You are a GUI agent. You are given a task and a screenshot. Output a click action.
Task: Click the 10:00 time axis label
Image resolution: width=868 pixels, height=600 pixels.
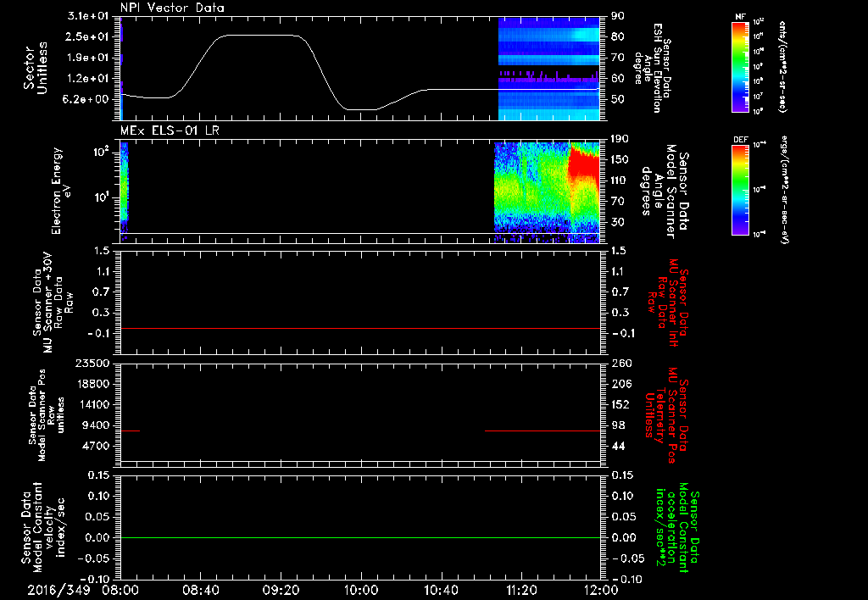pos(361,590)
